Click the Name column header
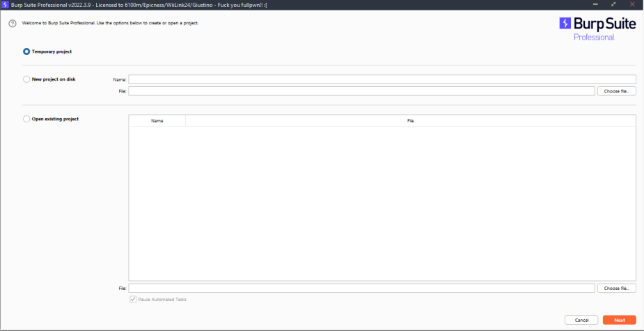 [157, 121]
